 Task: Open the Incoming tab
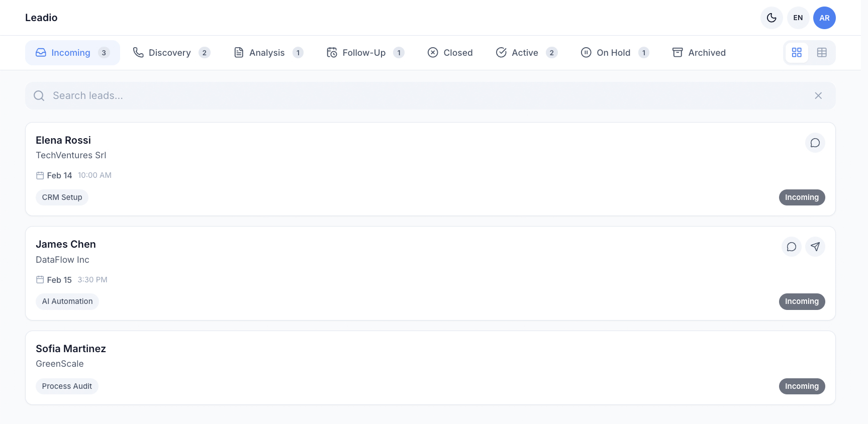[x=72, y=53]
